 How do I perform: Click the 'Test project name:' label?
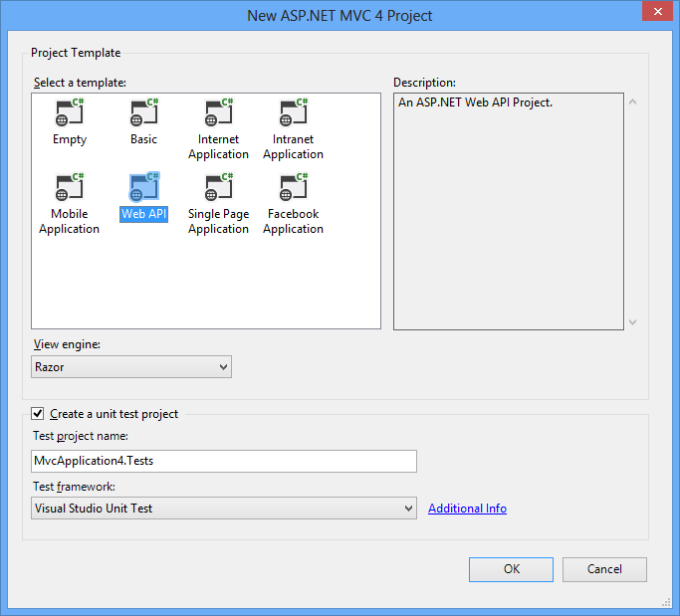click(x=81, y=436)
